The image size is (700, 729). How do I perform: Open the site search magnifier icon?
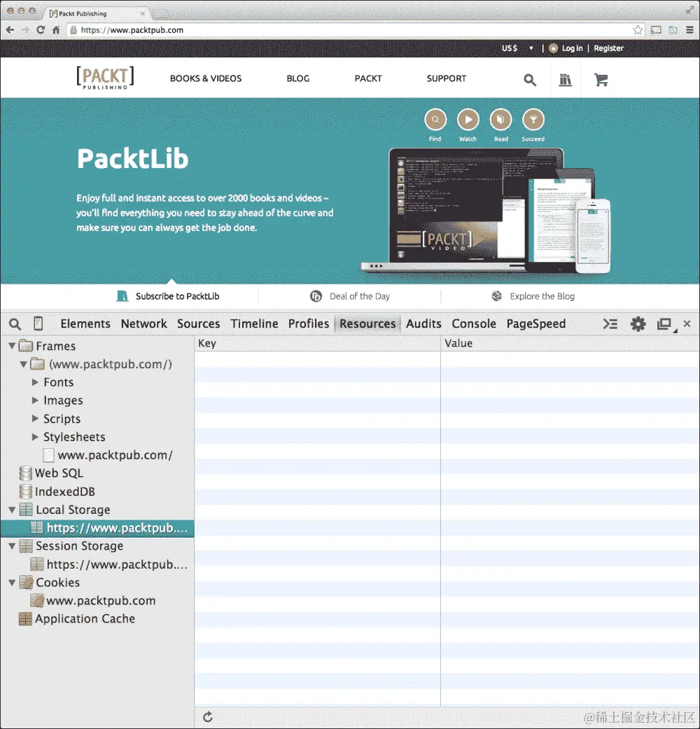click(530, 80)
